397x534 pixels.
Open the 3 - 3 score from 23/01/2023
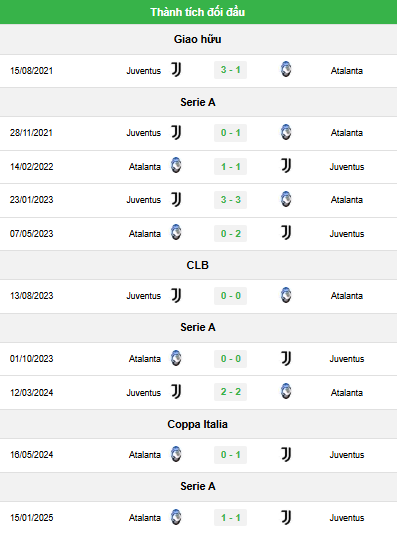tap(231, 200)
